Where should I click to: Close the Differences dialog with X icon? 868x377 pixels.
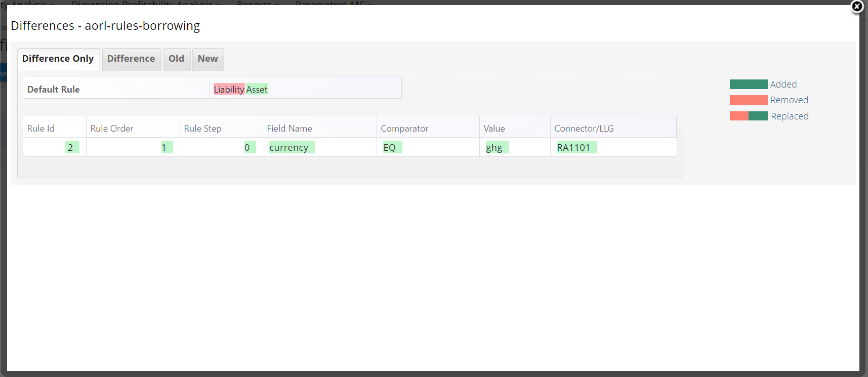[x=857, y=7]
